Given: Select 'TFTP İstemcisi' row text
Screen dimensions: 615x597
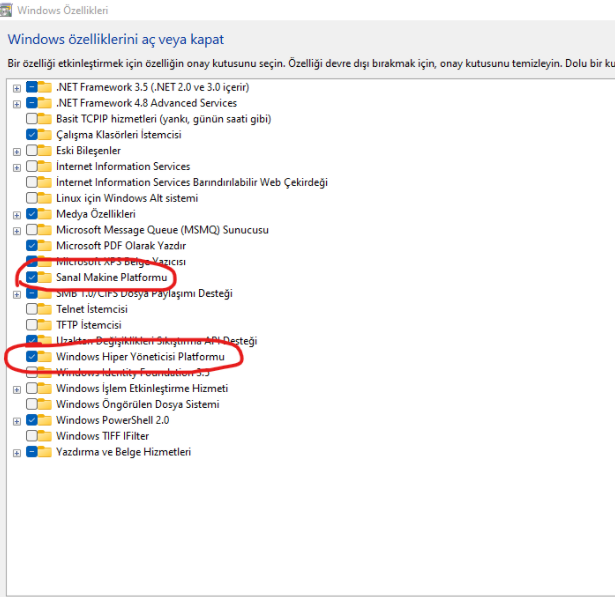Looking at the screenshot, I should coord(89,325).
